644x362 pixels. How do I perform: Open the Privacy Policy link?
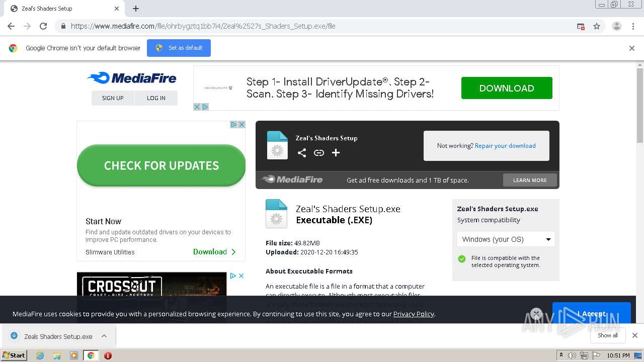coord(414,314)
